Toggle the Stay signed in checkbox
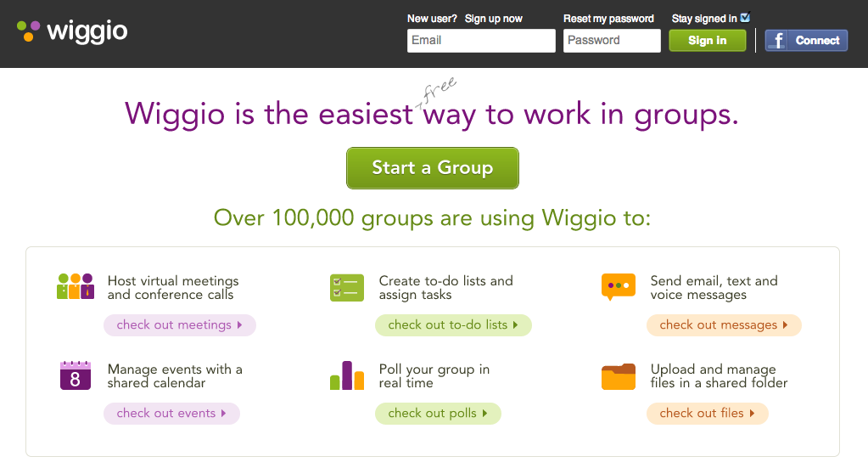The height and width of the screenshot is (468, 868). [745, 18]
